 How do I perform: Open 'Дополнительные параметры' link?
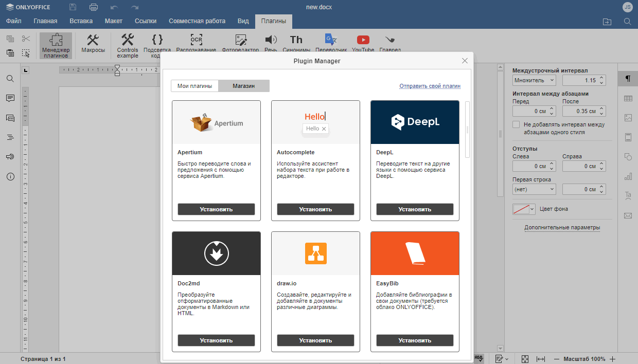point(562,228)
